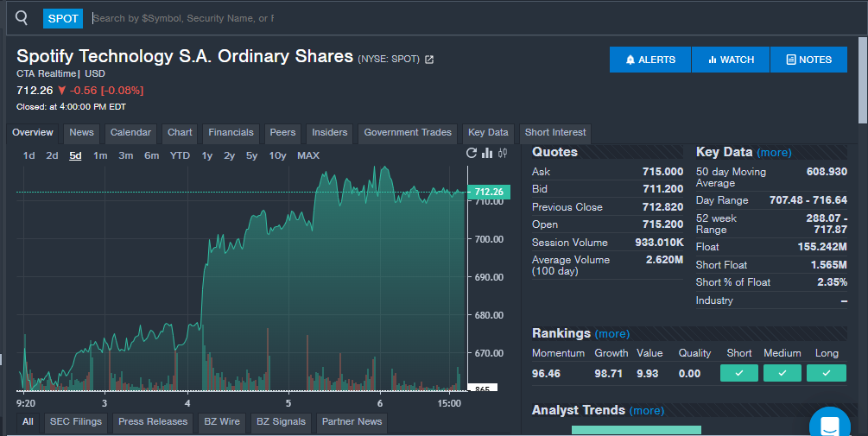Screen dimensions: 868x436
Task: Click Short % of Float value 2.35%
Action: pyautogui.click(x=832, y=282)
